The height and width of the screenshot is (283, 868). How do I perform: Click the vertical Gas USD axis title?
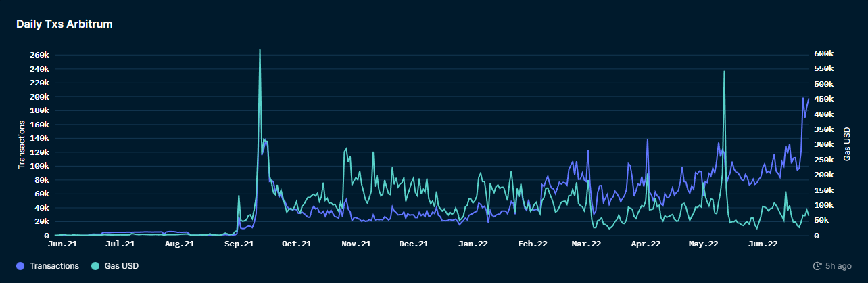click(x=846, y=145)
